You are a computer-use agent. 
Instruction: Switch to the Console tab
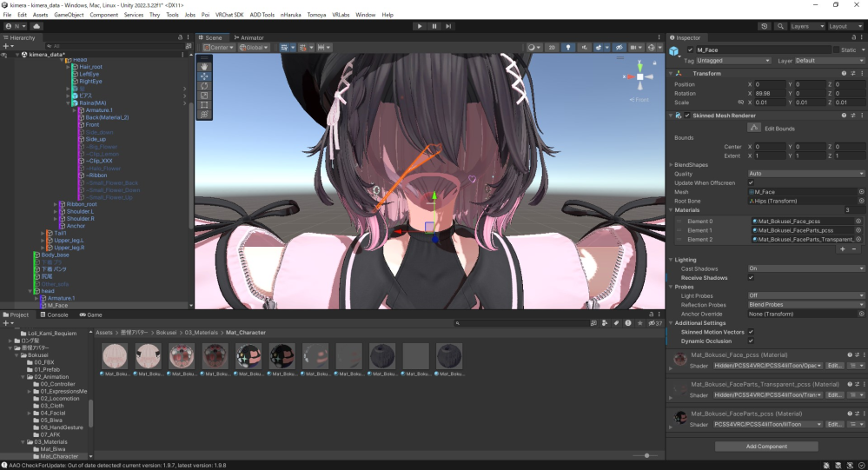(x=54, y=314)
